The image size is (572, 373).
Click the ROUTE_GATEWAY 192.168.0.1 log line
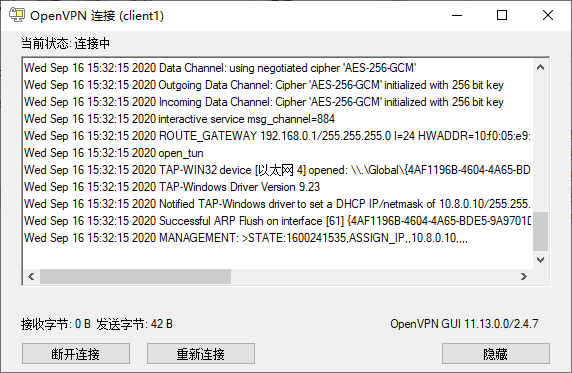tap(277, 136)
